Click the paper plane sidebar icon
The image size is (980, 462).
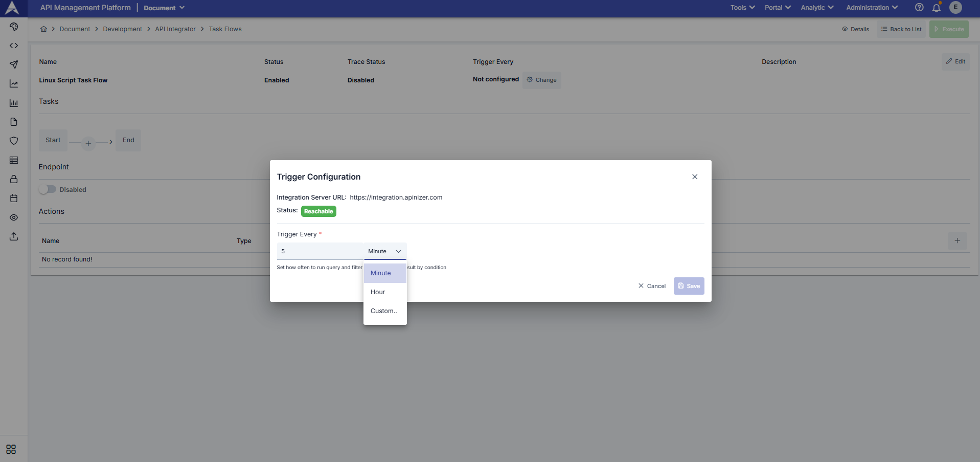pos(14,64)
